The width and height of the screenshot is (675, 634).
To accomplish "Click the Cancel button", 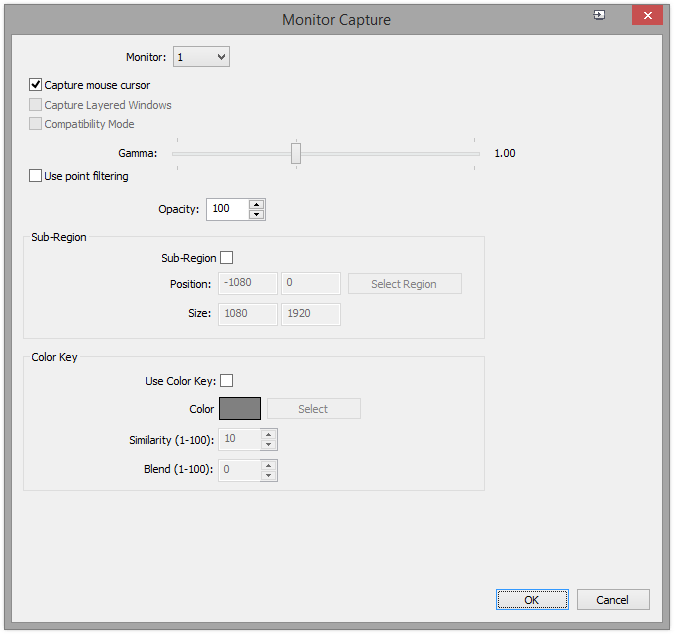I will (x=613, y=600).
